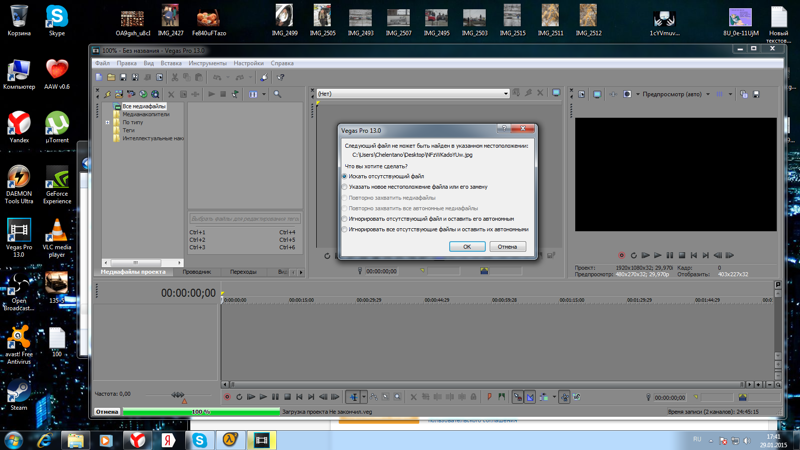
Task: Click the Record button under video preview
Action: click(x=621, y=255)
